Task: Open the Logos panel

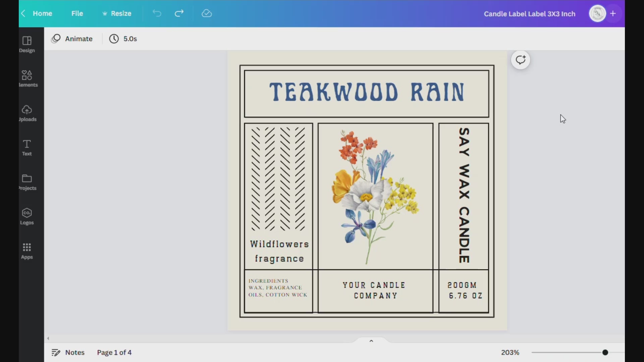Action: click(27, 217)
